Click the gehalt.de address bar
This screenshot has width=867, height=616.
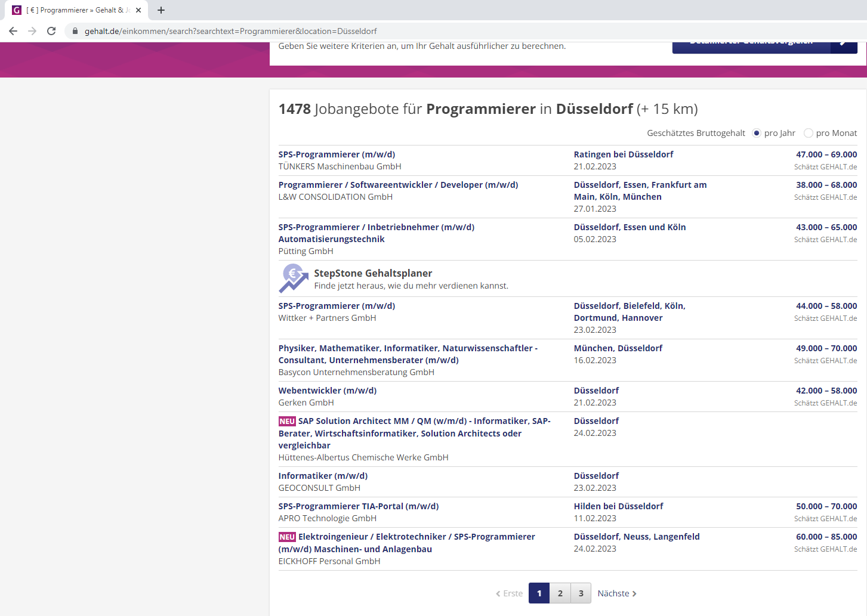click(230, 31)
